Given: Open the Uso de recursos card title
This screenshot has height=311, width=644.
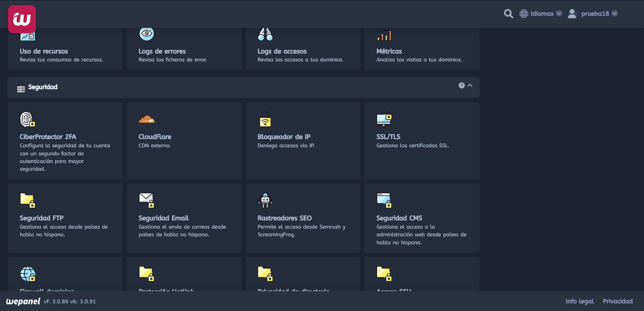Looking at the screenshot, I should pos(44,51).
